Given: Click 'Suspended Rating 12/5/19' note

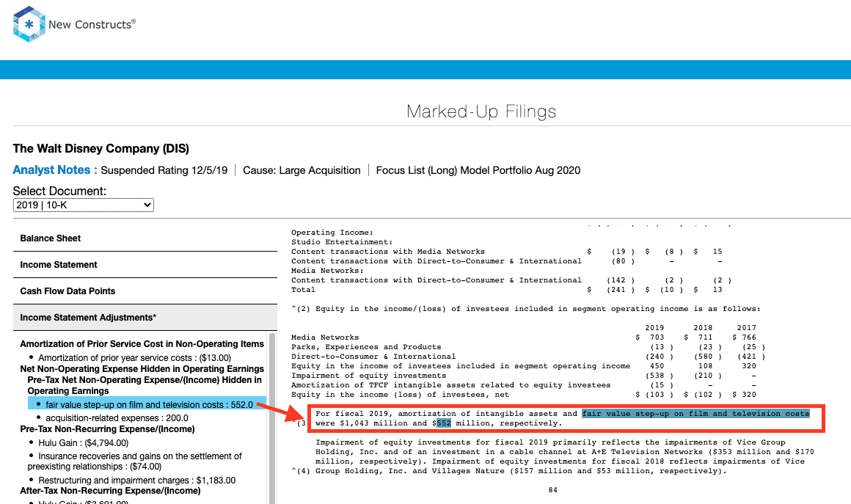Looking at the screenshot, I should point(164,170).
